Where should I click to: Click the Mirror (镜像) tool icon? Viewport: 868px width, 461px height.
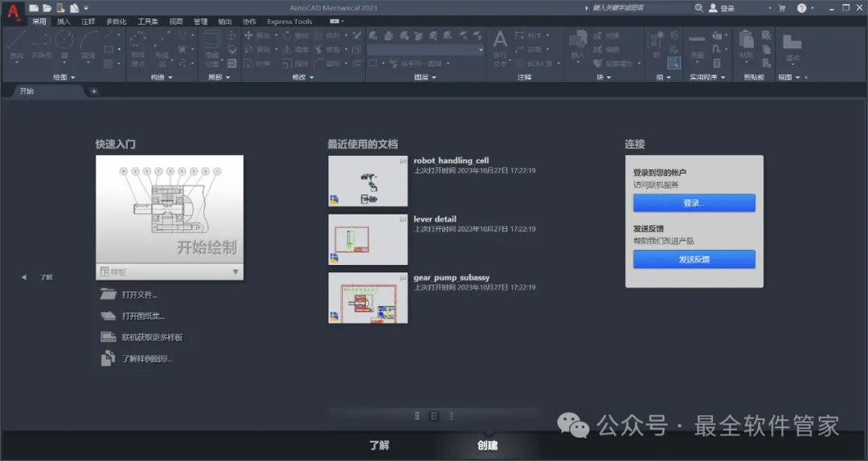287,49
